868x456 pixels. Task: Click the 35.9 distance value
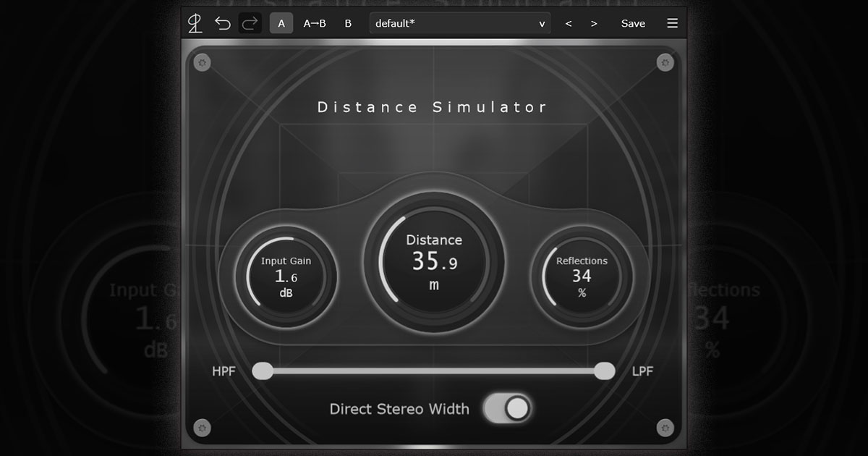tap(434, 261)
